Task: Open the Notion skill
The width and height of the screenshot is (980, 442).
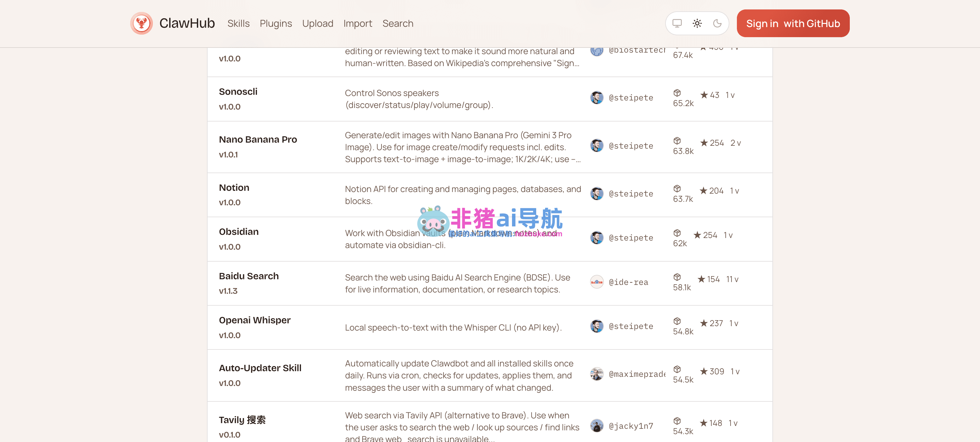Action: coord(234,188)
